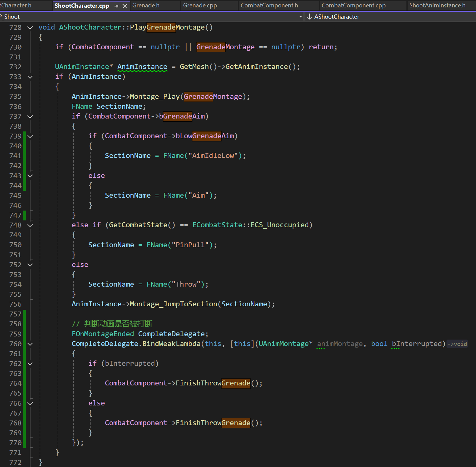Collapse the PlayGrenadeMontage function at line 728
The height and width of the screenshot is (467, 476).
tap(30, 27)
